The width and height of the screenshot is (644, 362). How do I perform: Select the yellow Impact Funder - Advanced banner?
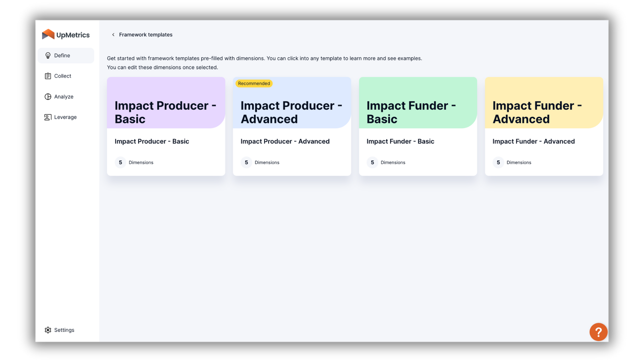tap(544, 103)
